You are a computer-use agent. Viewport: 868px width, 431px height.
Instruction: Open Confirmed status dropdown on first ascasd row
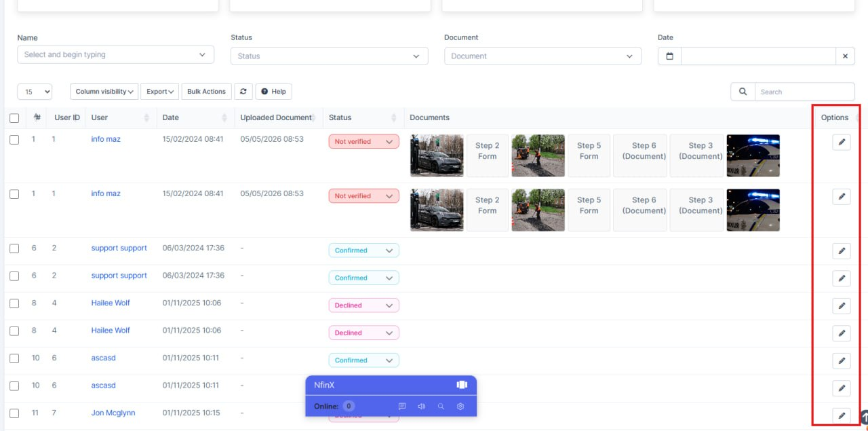[x=364, y=360]
